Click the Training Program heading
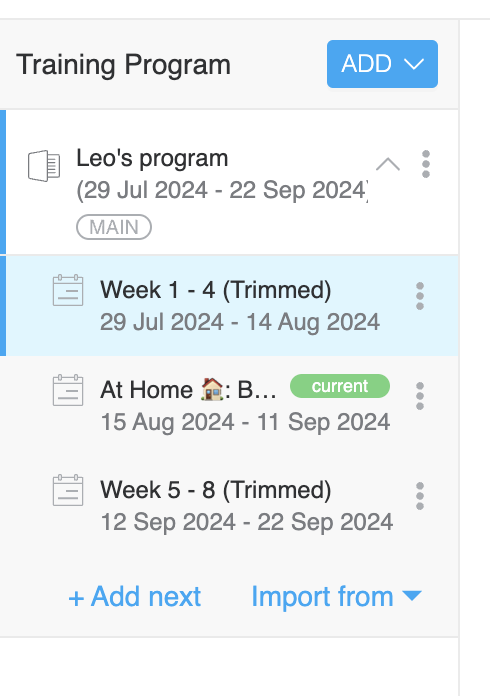The image size is (490, 696). (123, 65)
